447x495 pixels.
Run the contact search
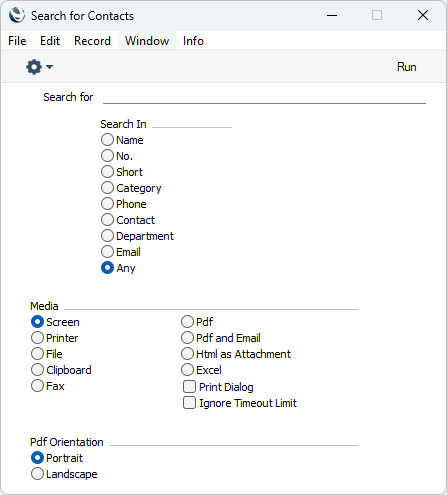pyautogui.click(x=406, y=67)
